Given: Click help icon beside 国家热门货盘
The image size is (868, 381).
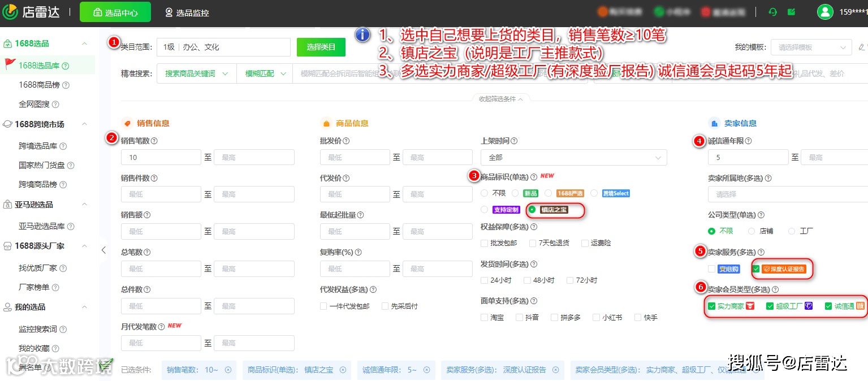Looking at the screenshot, I should (x=71, y=166).
